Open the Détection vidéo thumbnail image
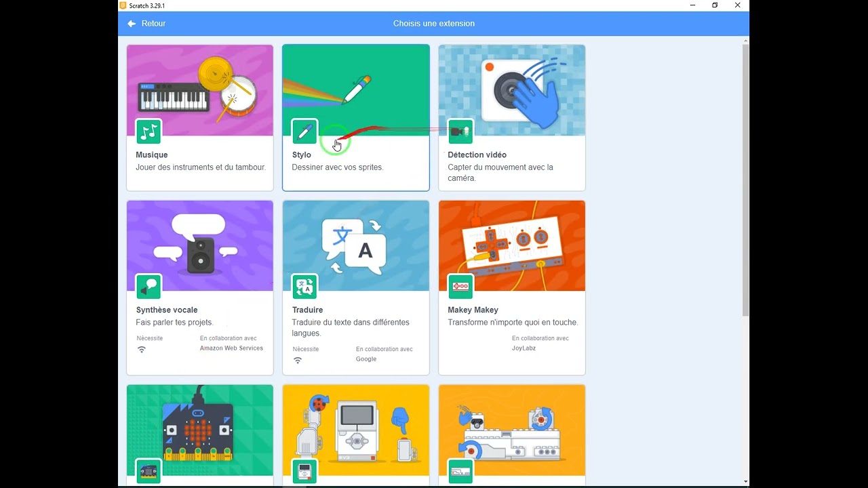The width and height of the screenshot is (868, 488). (512, 90)
